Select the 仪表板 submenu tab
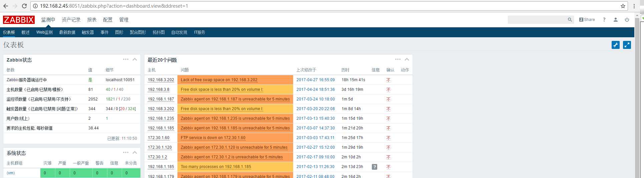This screenshot has height=178, width=644. click(9, 32)
